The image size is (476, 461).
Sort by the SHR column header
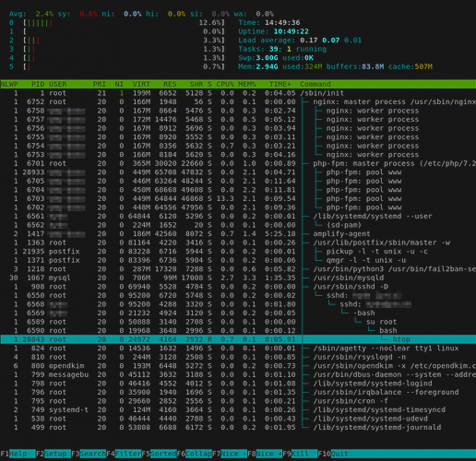pos(196,84)
